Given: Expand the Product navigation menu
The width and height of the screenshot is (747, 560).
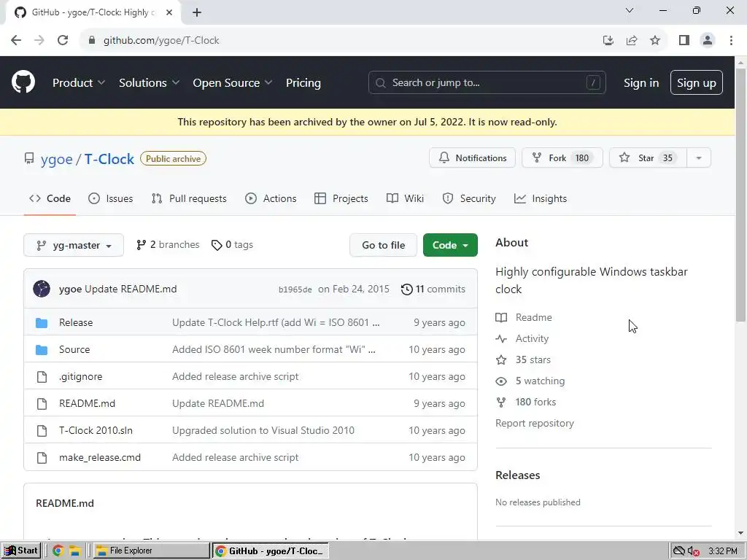Looking at the screenshot, I should (79, 83).
